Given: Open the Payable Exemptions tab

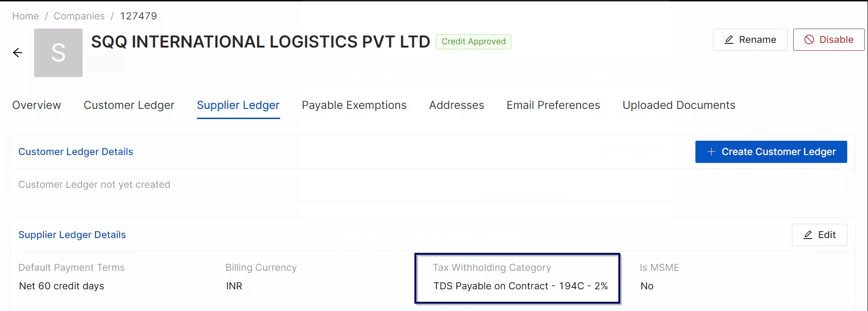Looking at the screenshot, I should [354, 105].
